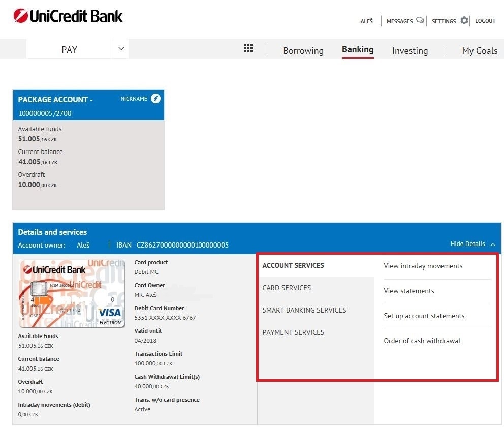Image resolution: width=504 pixels, height=428 pixels.
Task: Open View intraday movements
Action: point(423,266)
